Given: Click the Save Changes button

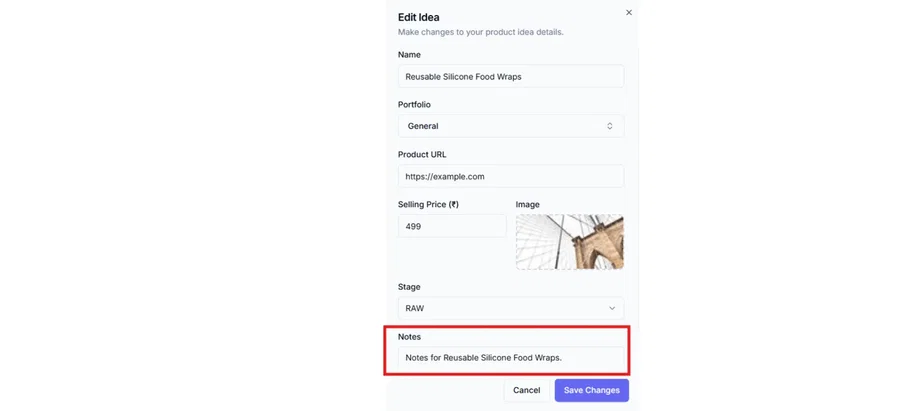Looking at the screenshot, I should pyautogui.click(x=591, y=390).
